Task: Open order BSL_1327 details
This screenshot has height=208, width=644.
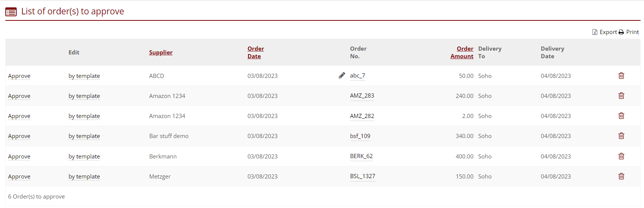Action: (x=363, y=176)
